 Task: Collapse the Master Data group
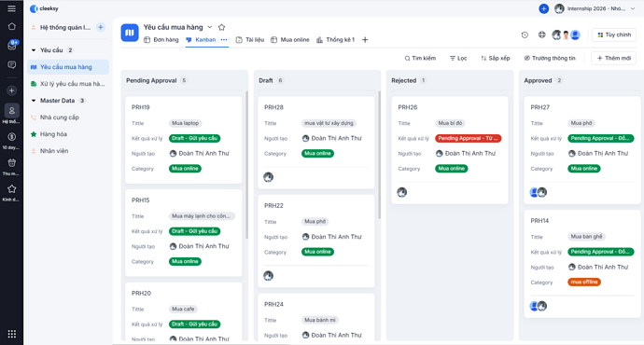coord(34,101)
